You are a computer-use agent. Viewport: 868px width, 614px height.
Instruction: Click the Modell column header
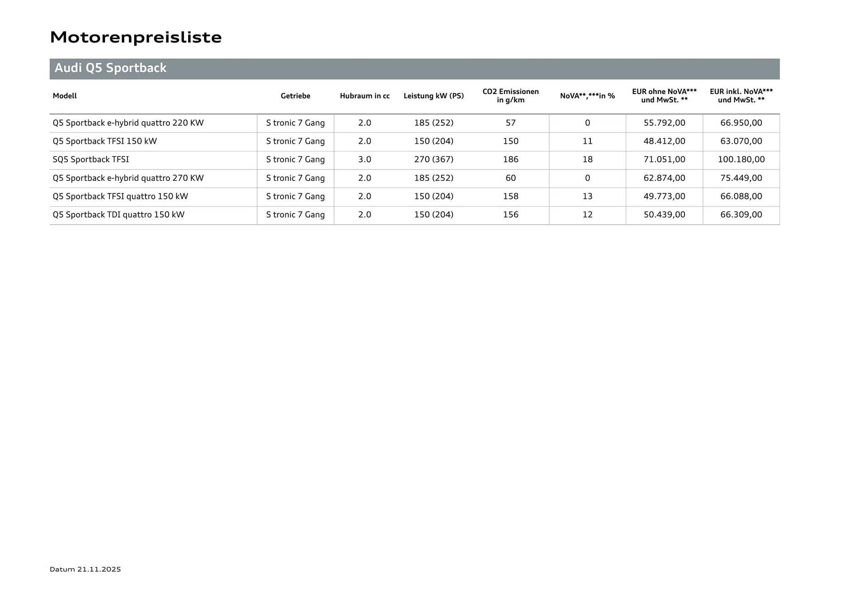coord(65,96)
